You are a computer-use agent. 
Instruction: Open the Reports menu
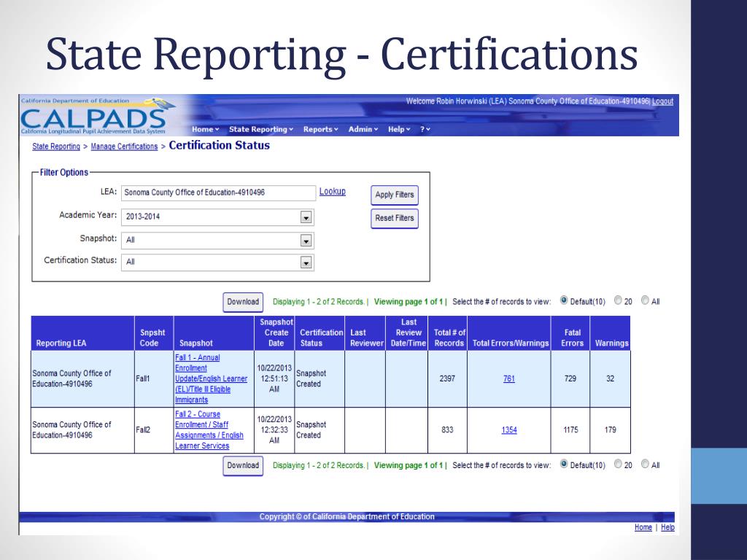[321, 129]
